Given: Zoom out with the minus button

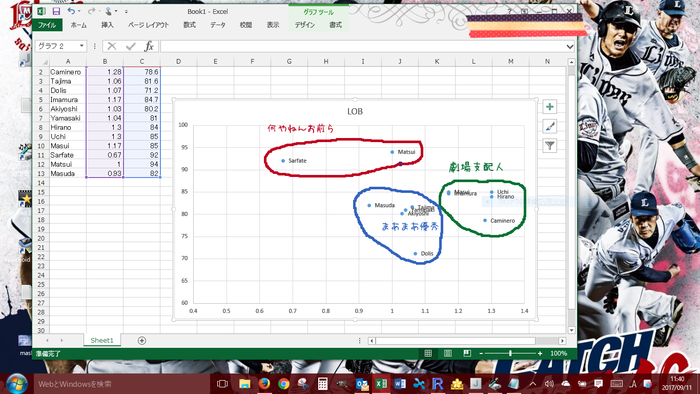Looking at the screenshot, I should [x=481, y=353].
